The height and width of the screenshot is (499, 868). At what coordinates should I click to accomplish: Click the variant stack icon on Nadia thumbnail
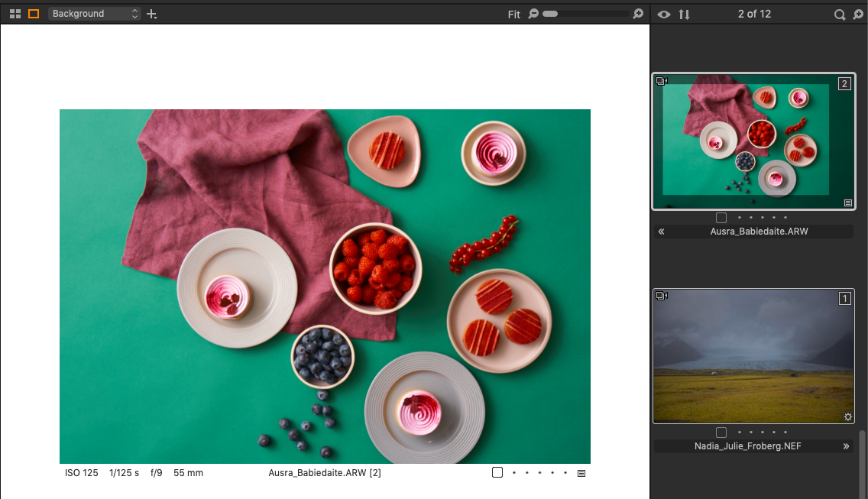(x=662, y=296)
